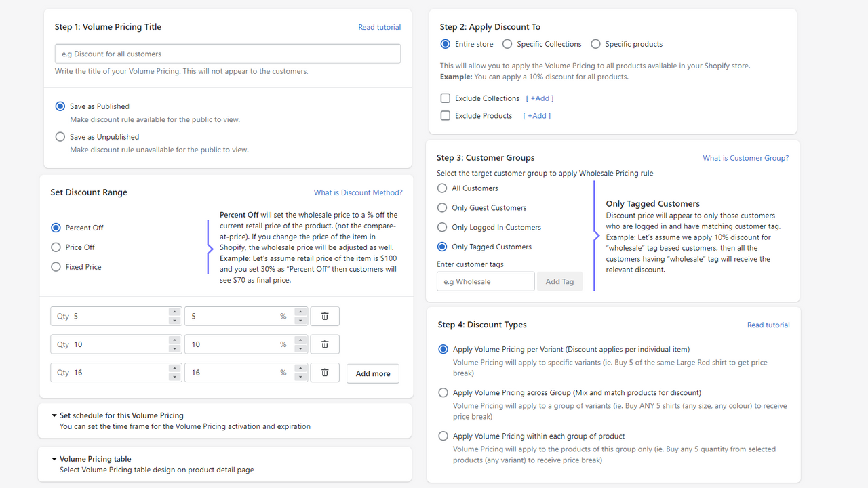Select Specific Collections in Step 2

(507, 43)
